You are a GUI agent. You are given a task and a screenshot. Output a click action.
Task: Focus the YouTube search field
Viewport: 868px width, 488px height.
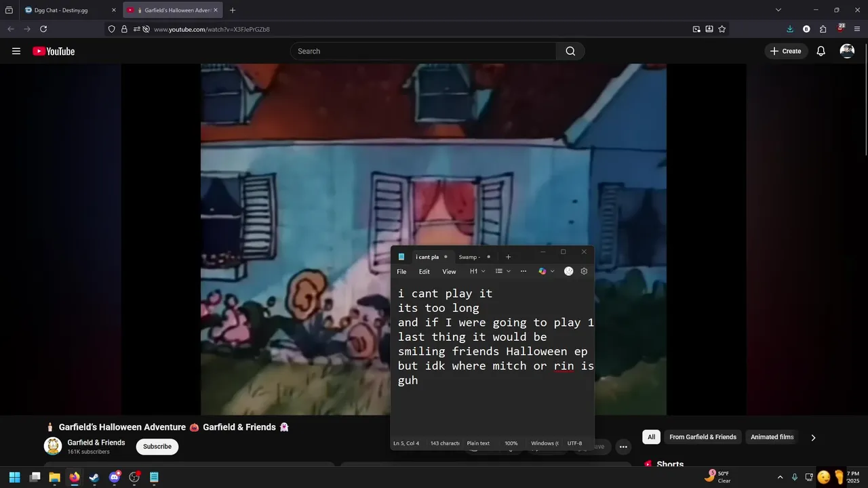423,51
